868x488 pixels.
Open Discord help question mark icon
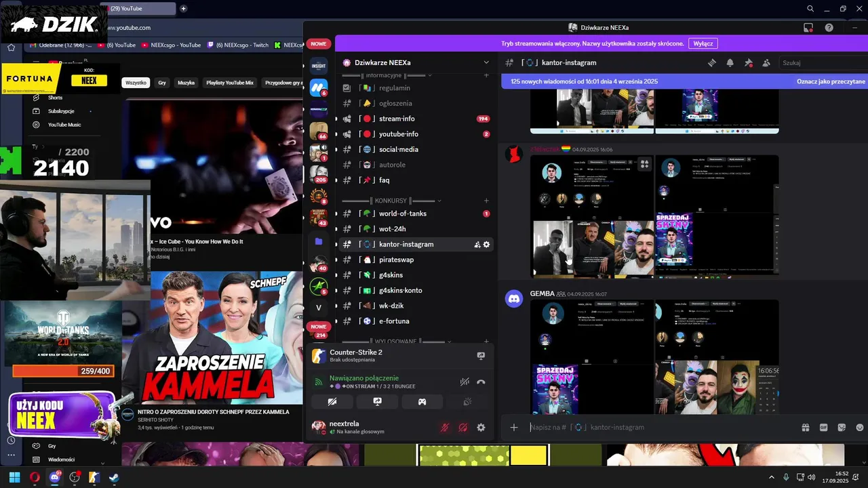point(829,28)
